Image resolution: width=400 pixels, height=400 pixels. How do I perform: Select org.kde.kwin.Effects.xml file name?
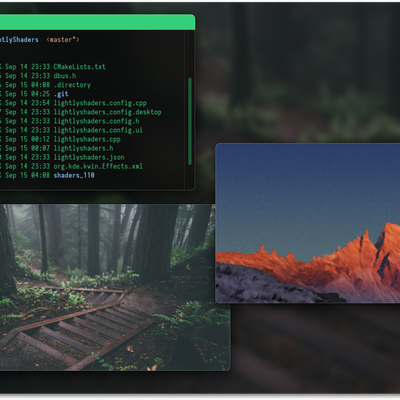(98, 166)
